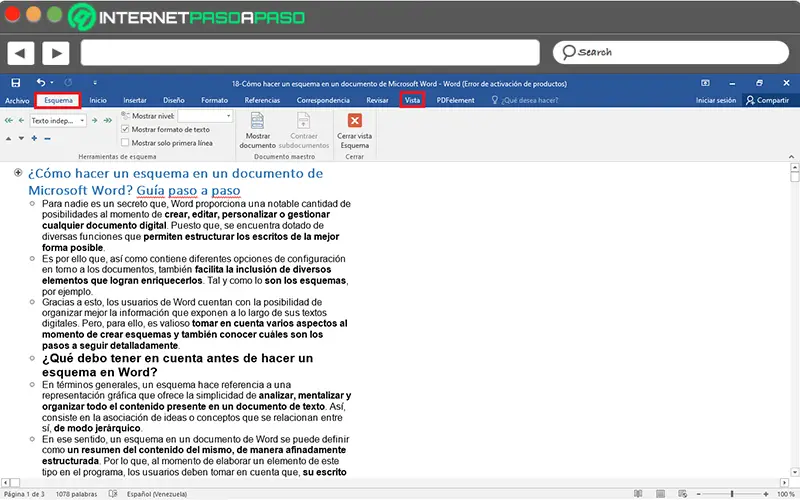Screen dimensions: 800x500
Task: Switch to the Vista tab
Action: pyautogui.click(x=412, y=101)
